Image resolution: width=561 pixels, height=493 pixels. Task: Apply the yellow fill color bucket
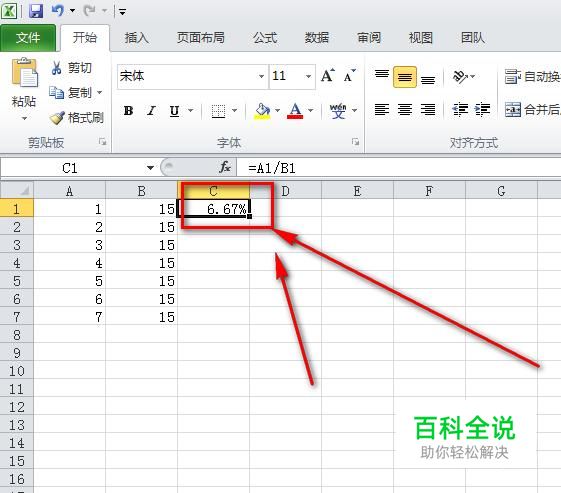263,111
